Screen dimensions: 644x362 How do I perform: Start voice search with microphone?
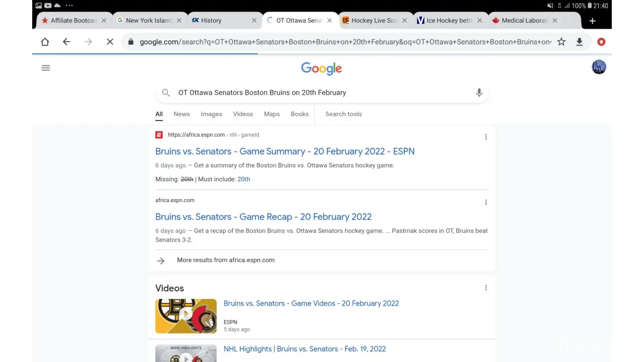pos(479,93)
